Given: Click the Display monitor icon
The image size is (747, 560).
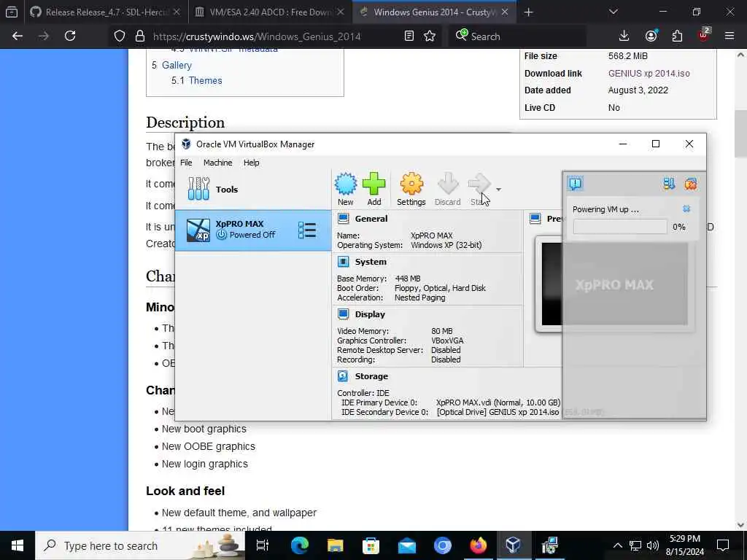Looking at the screenshot, I should click(x=343, y=314).
